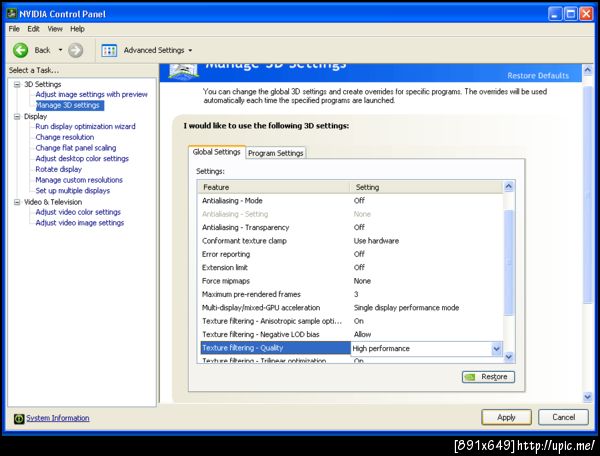
Task: Select Change flat panel scaling
Action: pyautogui.click(x=76, y=148)
